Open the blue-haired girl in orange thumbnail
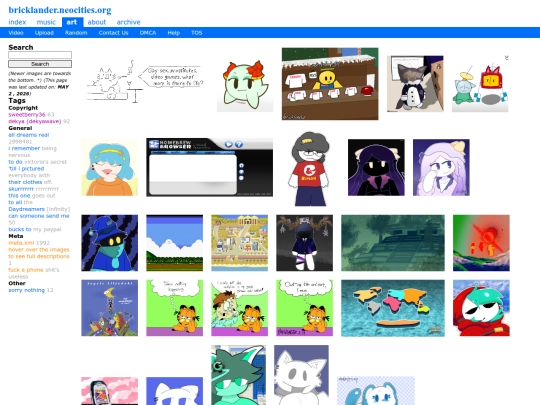The image size is (540, 405). coord(110,168)
